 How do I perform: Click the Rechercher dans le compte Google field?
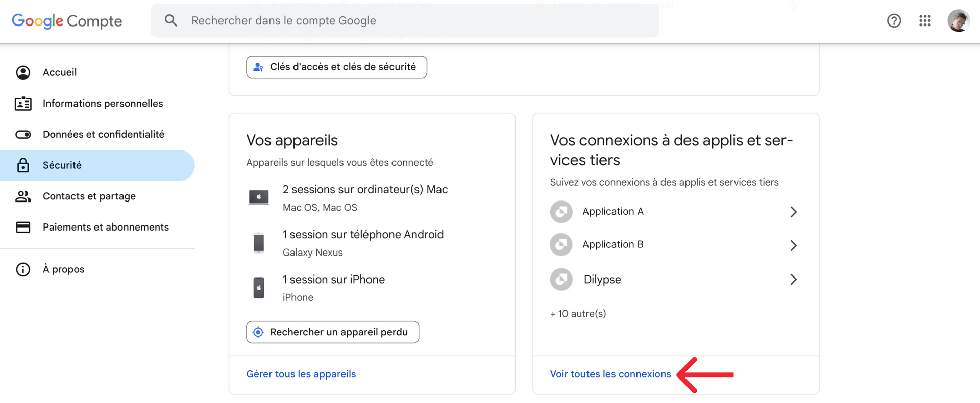point(404,20)
